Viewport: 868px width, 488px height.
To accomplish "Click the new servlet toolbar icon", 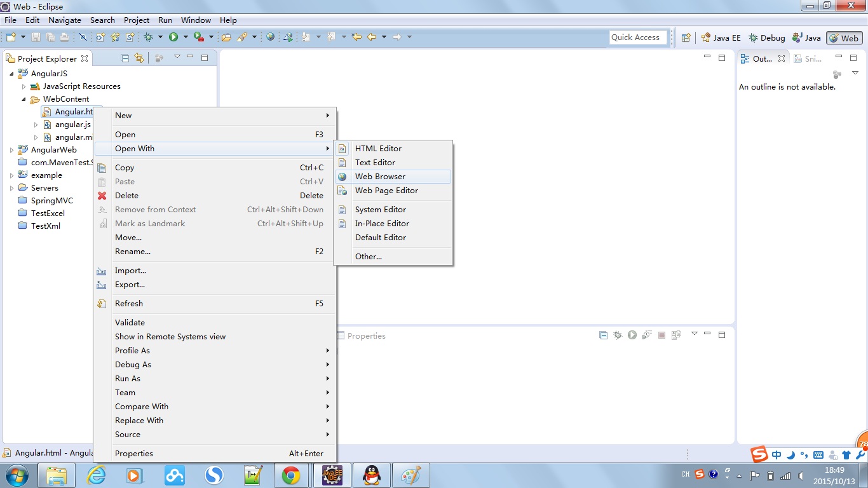I will (x=130, y=37).
